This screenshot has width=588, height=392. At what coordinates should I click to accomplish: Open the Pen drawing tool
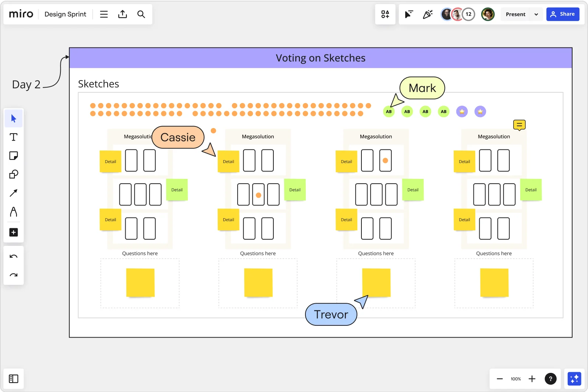[14, 212]
